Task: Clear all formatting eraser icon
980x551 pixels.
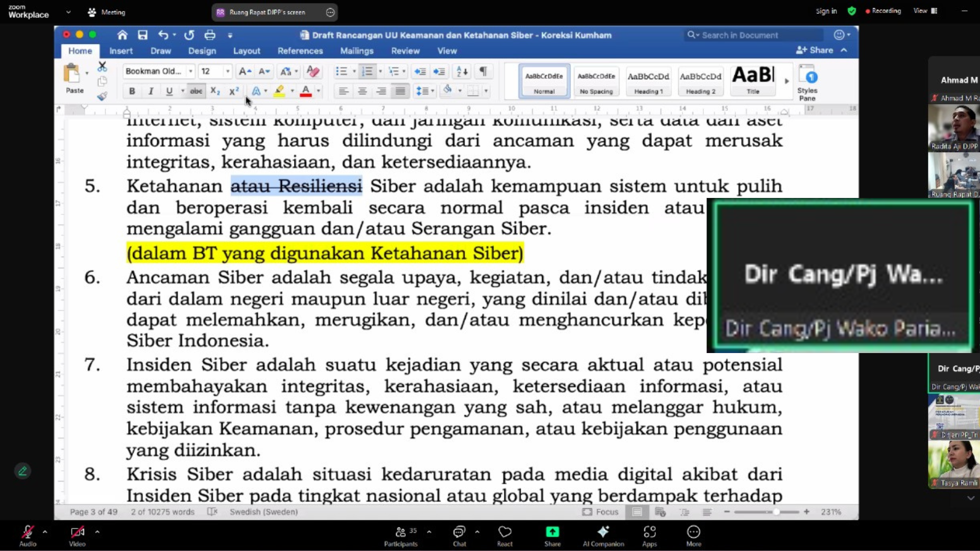Action: pyautogui.click(x=313, y=71)
